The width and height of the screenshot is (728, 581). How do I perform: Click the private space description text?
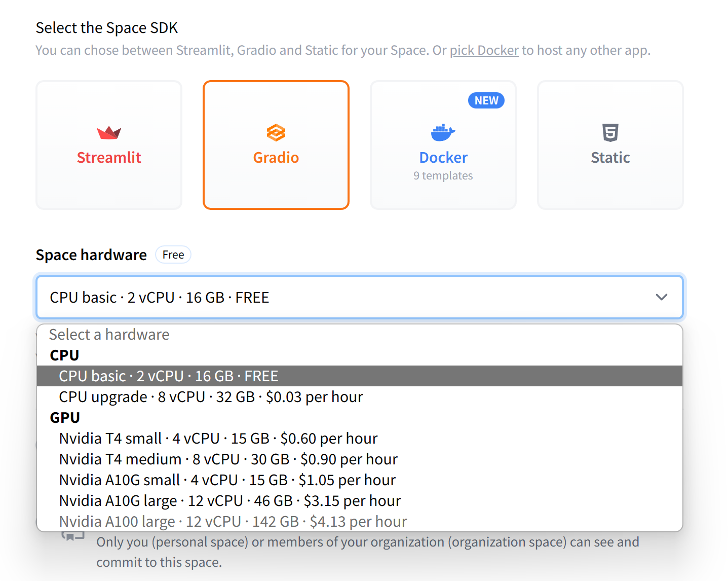(368, 552)
